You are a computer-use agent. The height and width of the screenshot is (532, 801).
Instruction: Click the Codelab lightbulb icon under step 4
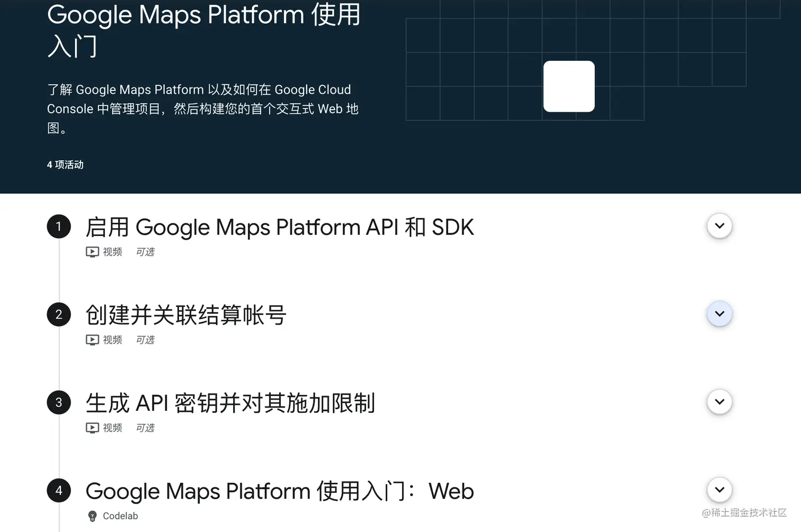coord(92,516)
